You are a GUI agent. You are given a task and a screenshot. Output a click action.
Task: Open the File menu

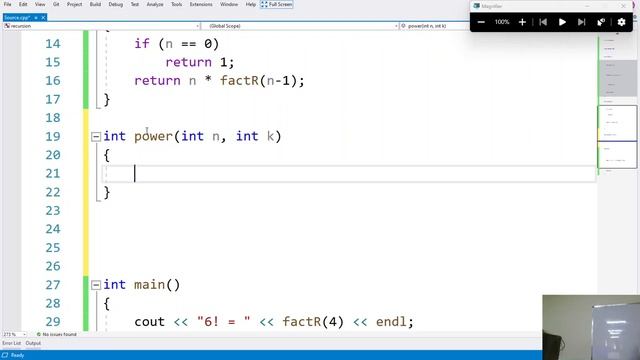[x=7, y=4]
